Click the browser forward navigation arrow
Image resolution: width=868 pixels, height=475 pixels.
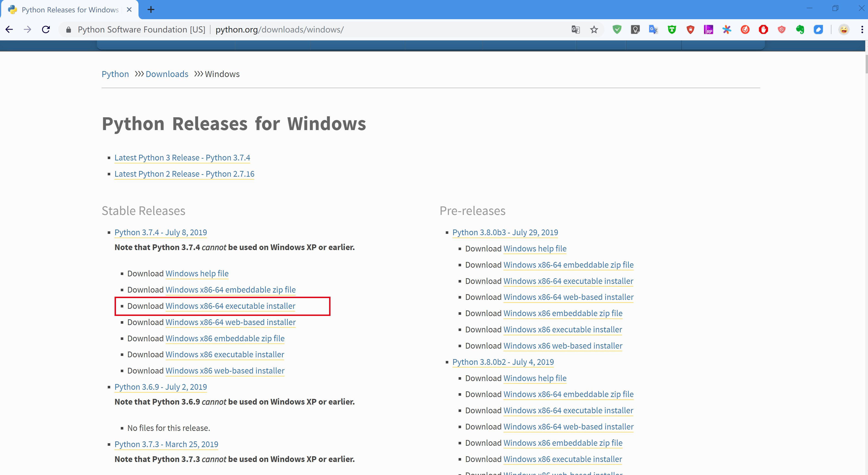click(27, 29)
